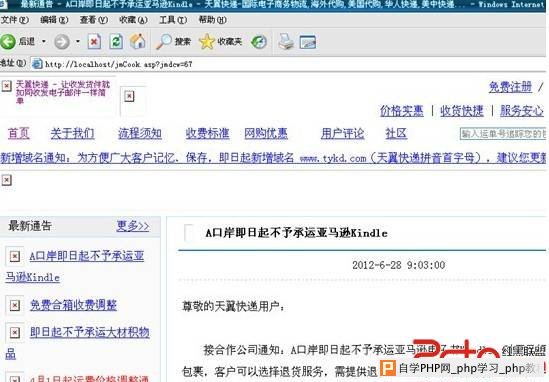Click the 收货快捷 link

(x=461, y=111)
